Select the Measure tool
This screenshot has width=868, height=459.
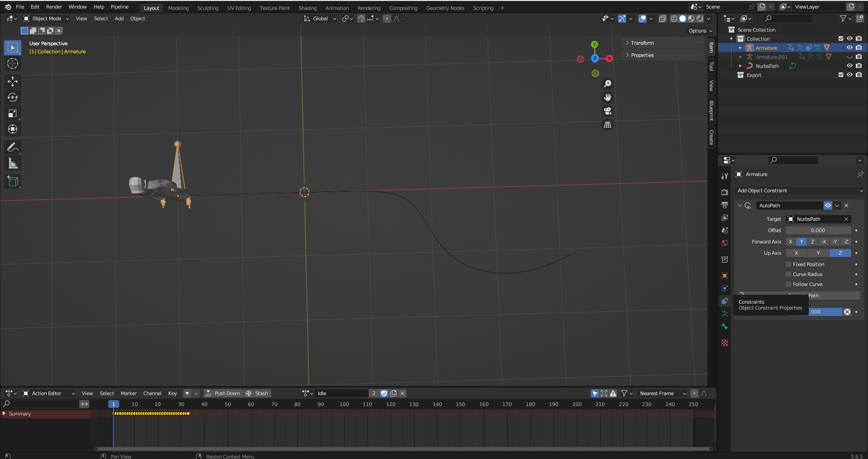(13, 163)
